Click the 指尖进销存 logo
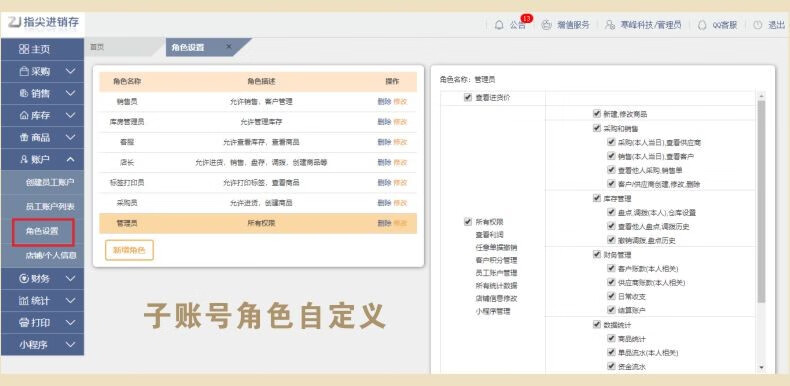Screen dimensions: 790x386 pos(43,22)
